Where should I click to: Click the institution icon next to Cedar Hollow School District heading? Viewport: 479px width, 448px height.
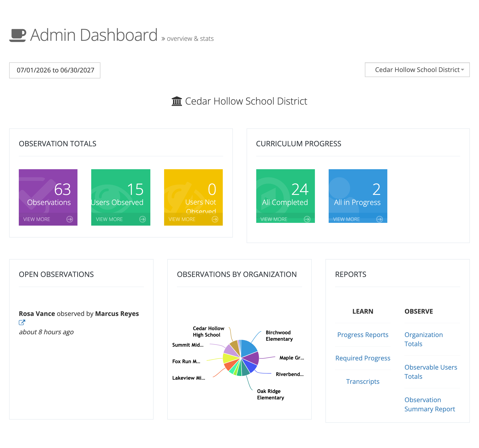click(x=177, y=101)
